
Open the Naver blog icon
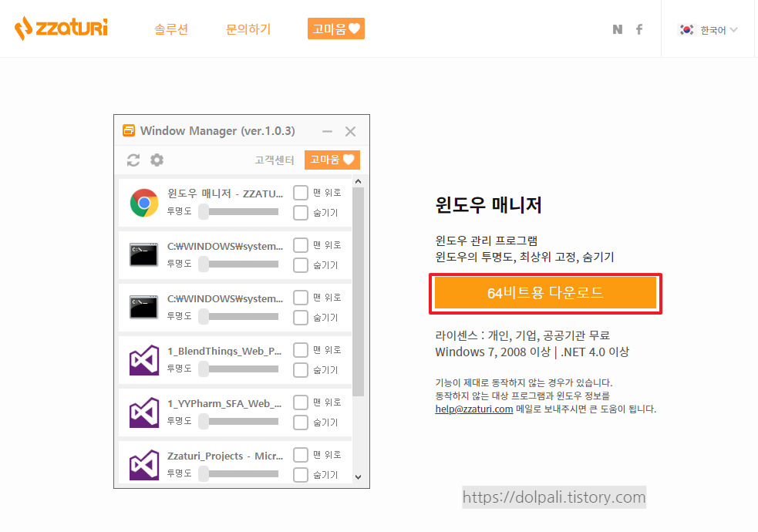[x=618, y=29]
